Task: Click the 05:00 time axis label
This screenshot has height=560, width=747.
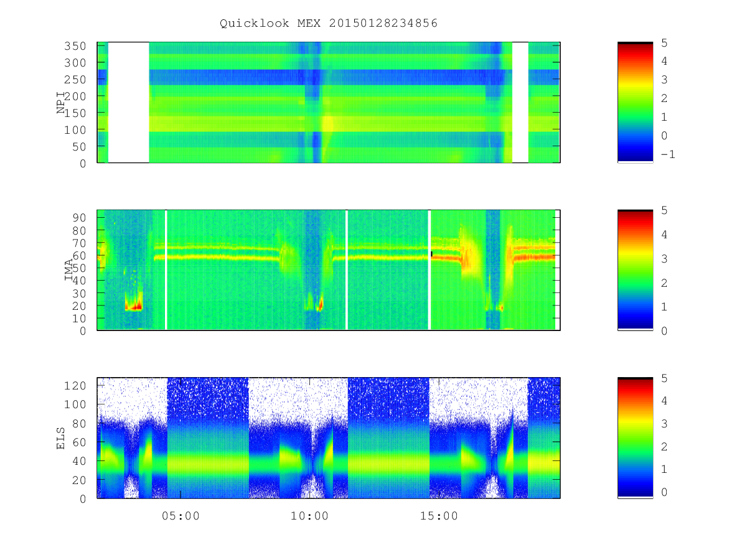Action: tap(181, 516)
